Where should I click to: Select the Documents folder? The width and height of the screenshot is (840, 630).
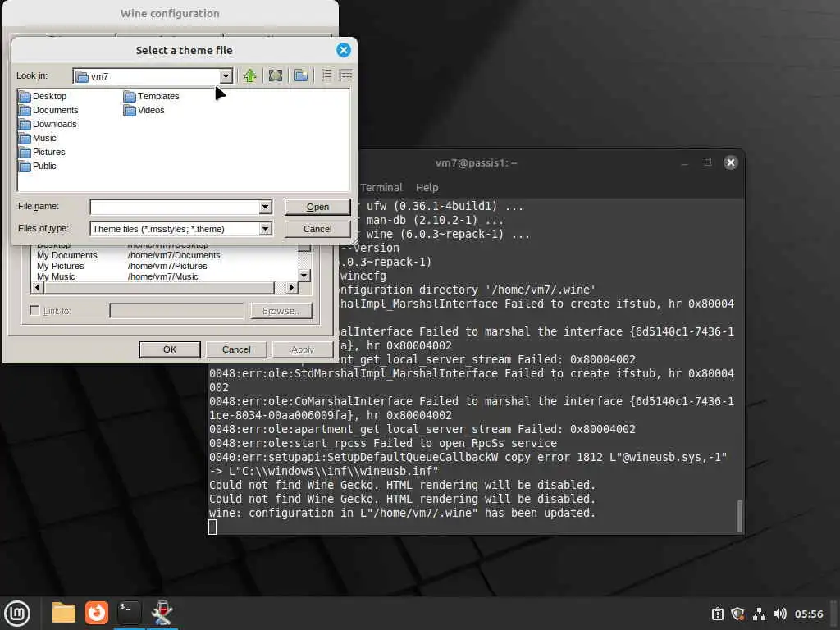(x=48, y=110)
